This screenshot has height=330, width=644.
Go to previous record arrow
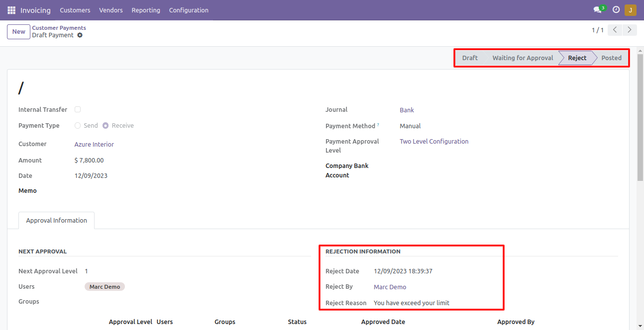pyautogui.click(x=616, y=30)
